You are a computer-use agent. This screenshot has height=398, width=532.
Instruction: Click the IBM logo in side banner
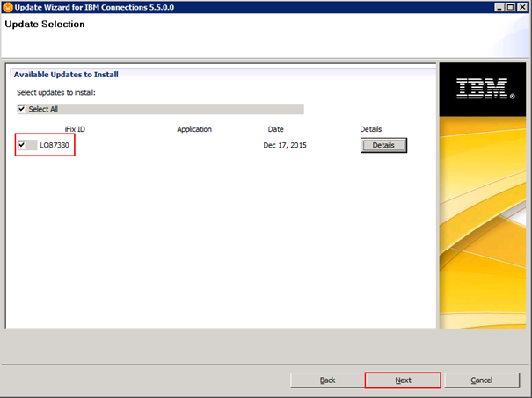[482, 86]
